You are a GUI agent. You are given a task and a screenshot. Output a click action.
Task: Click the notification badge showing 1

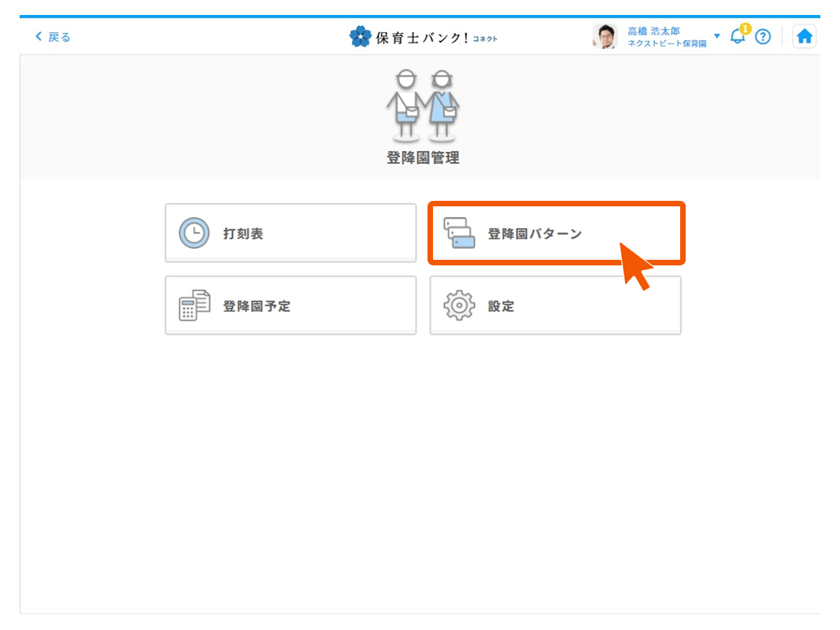point(743,28)
